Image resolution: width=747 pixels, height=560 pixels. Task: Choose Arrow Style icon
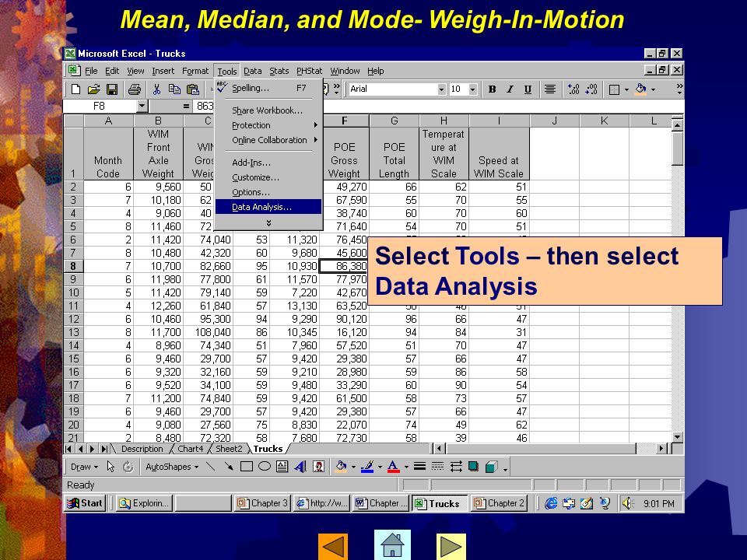click(x=455, y=467)
